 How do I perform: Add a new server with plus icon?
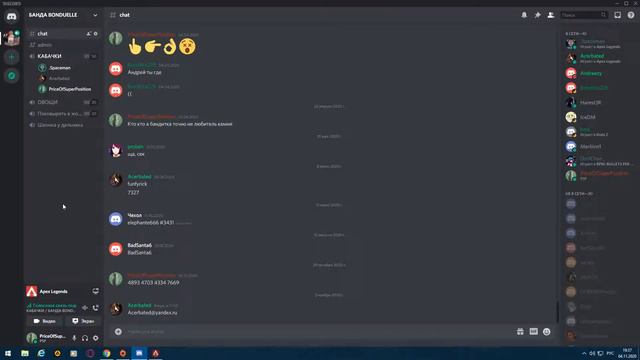(11, 57)
